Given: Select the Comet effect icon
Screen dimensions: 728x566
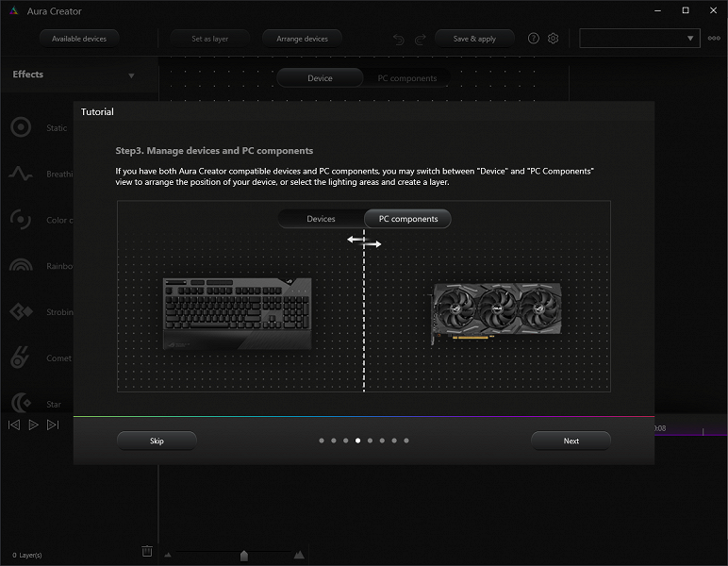Looking at the screenshot, I should pyautogui.click(x=20, y=358).
